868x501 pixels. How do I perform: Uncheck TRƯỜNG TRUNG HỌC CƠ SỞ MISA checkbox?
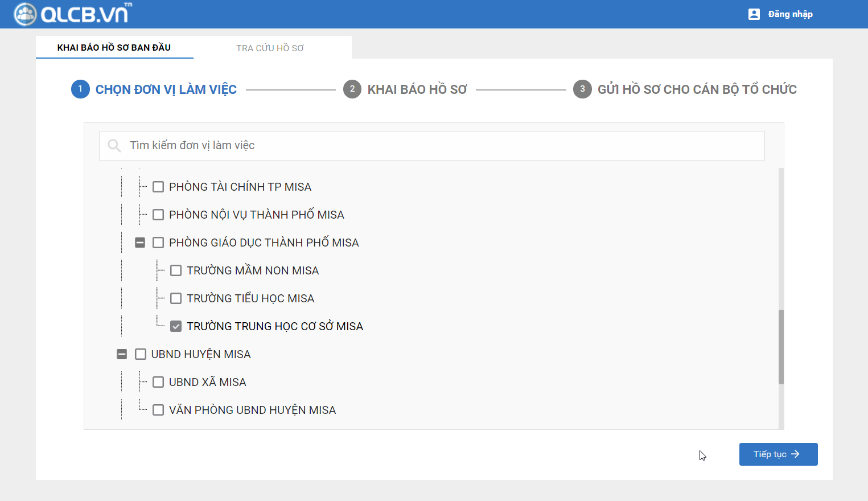pyautogui.click(x=176, y=326)
